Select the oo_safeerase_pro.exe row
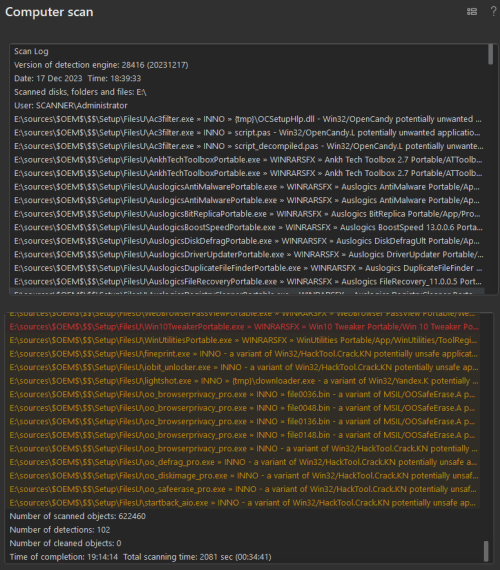 (x=243, y=489)
